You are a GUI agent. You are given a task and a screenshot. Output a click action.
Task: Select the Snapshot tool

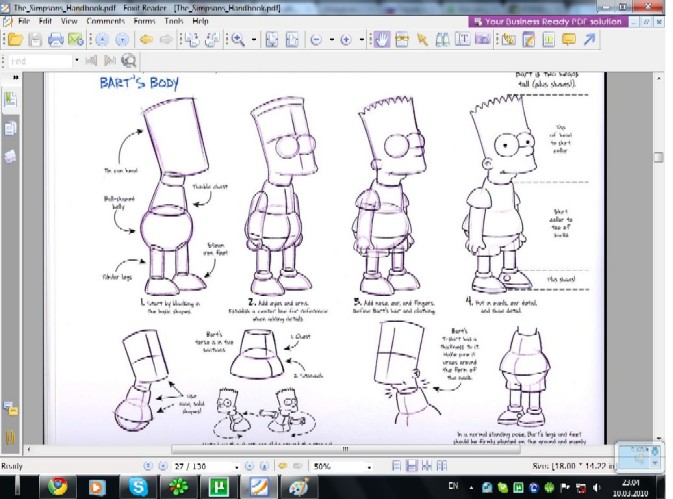click(402, 40)
